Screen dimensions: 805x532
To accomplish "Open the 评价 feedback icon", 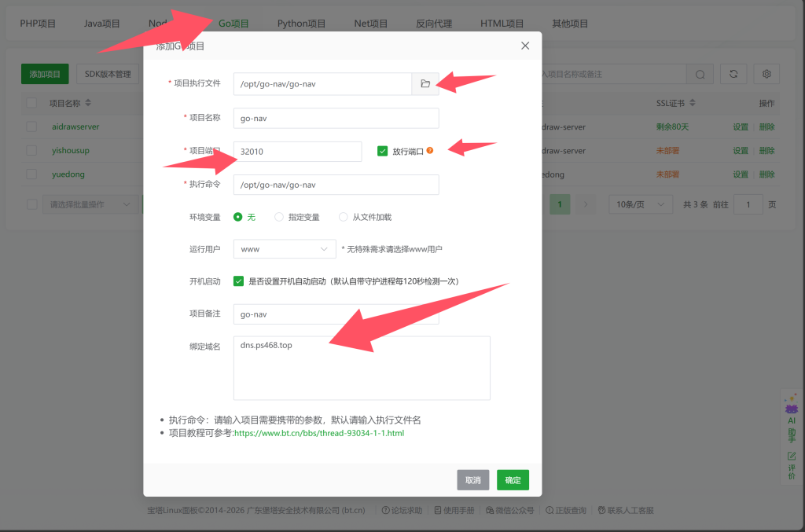I will pos(792,466).
